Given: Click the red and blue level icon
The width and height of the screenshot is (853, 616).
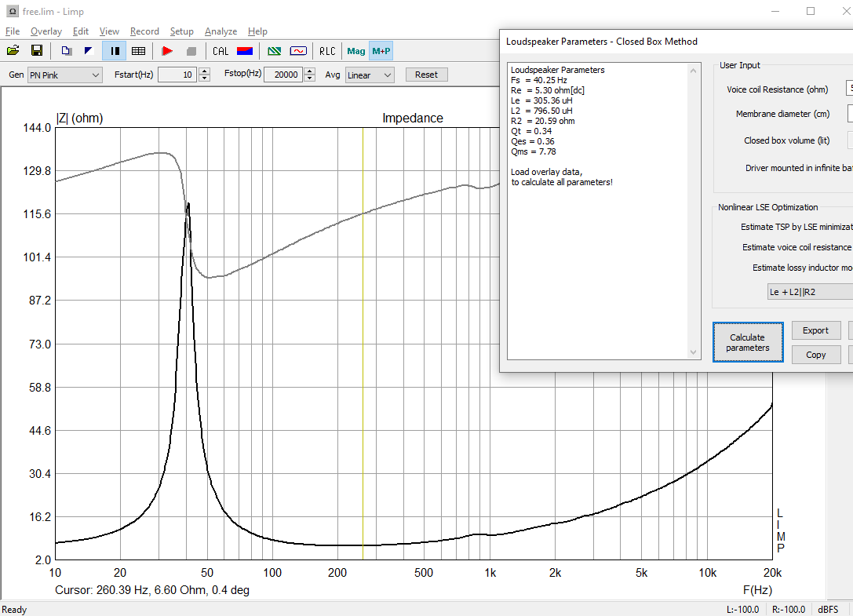Looking at the screenshot, I should point(245,51).
